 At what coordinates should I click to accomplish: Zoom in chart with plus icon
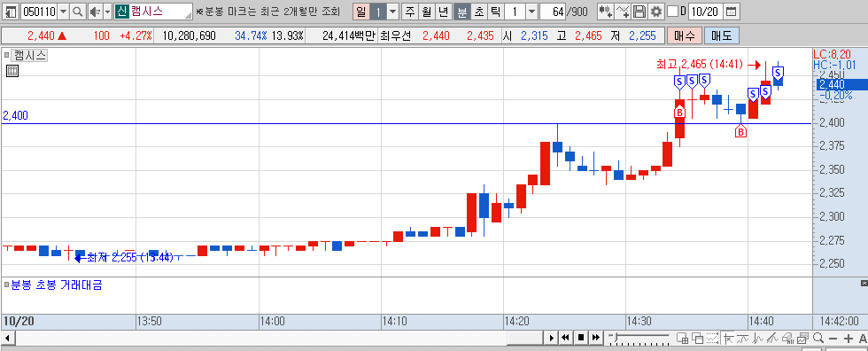(849, 338)
